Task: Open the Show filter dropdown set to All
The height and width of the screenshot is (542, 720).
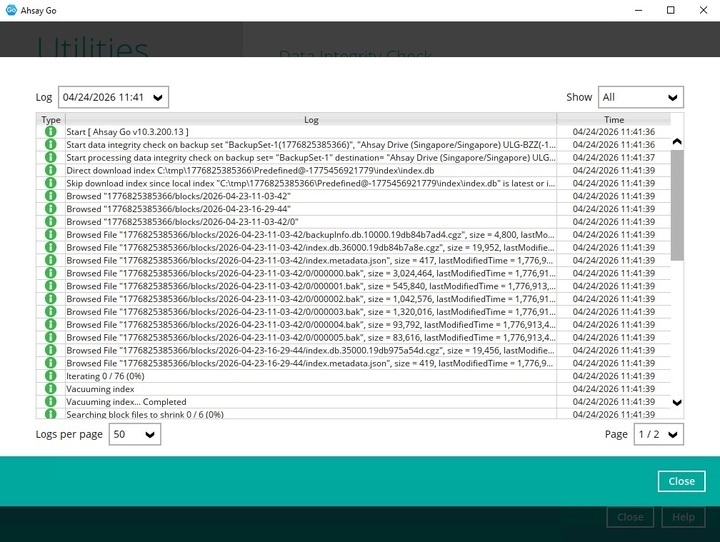Action: (x=641, y=97)
